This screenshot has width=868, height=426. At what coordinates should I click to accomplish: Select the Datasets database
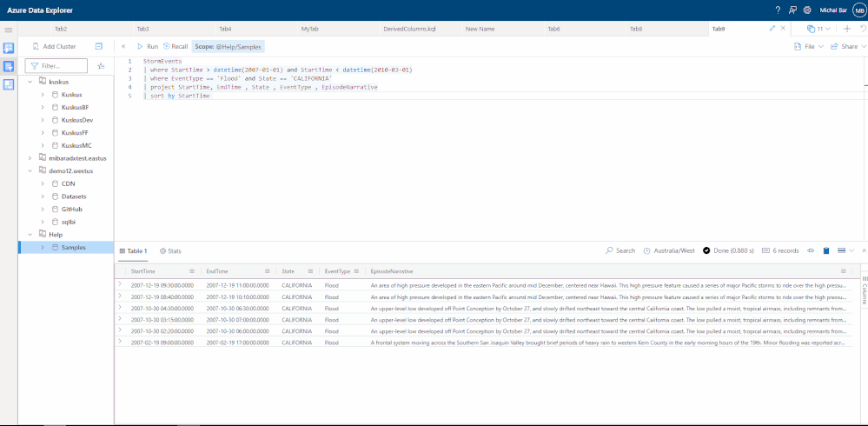[x=74, y=196]
